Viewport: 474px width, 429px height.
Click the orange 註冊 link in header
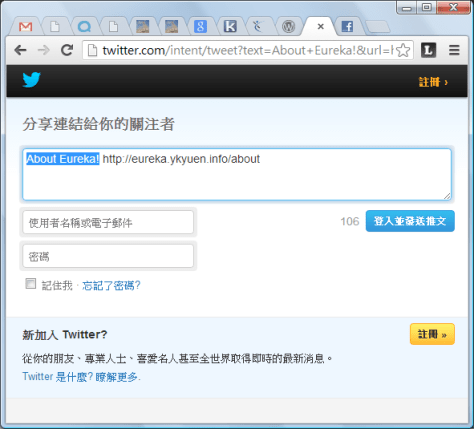(x=433, y=82)
